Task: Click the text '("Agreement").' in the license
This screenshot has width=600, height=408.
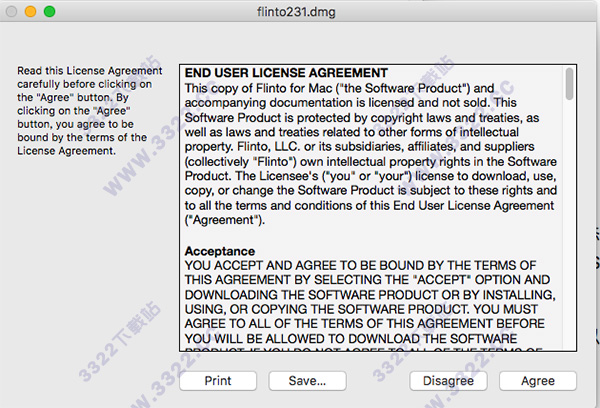Action: point(225,220)
